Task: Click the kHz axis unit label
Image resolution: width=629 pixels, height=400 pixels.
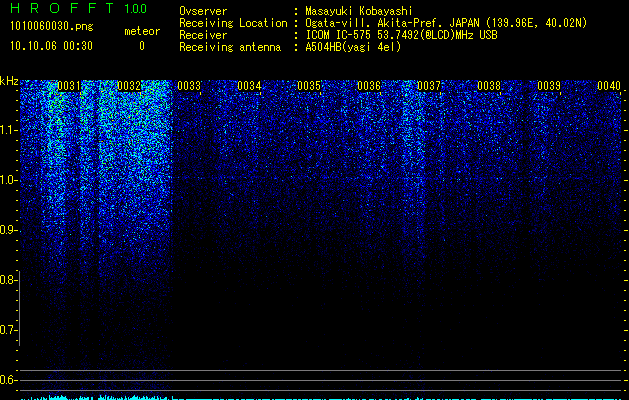Action: click(x=9, y=81)
